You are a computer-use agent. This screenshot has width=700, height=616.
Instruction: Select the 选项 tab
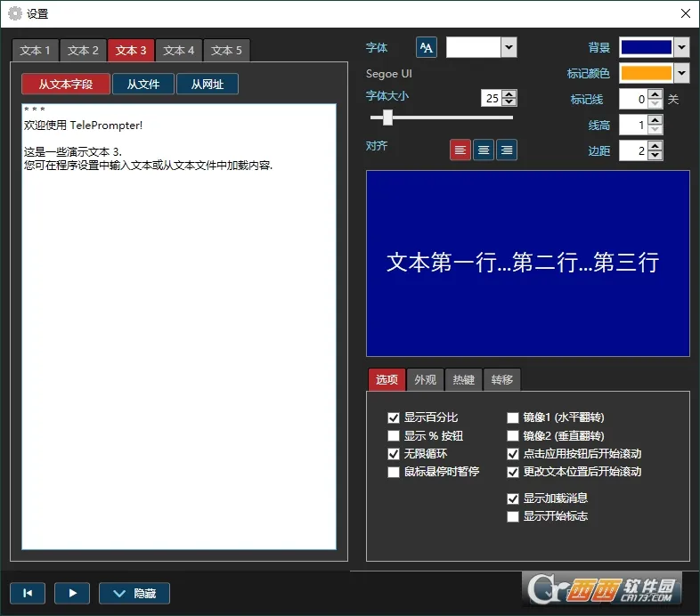click(x=387, y=380)
